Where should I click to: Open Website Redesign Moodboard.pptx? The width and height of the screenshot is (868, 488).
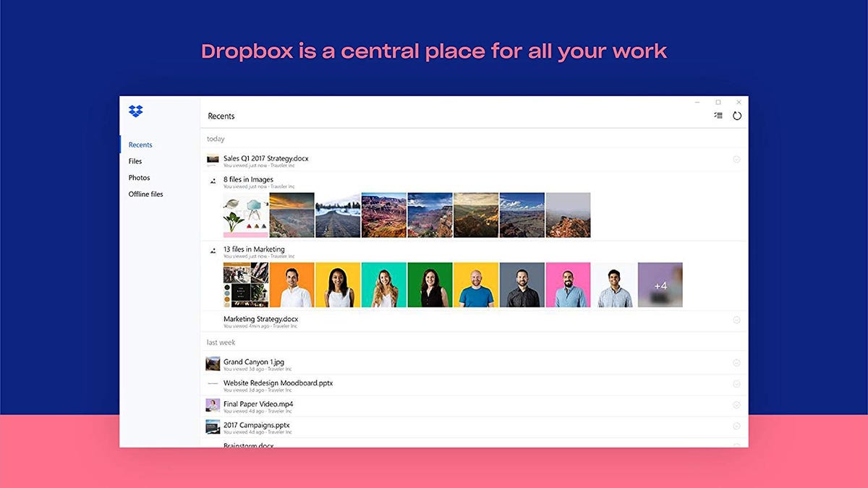click(x=278, y=382)
